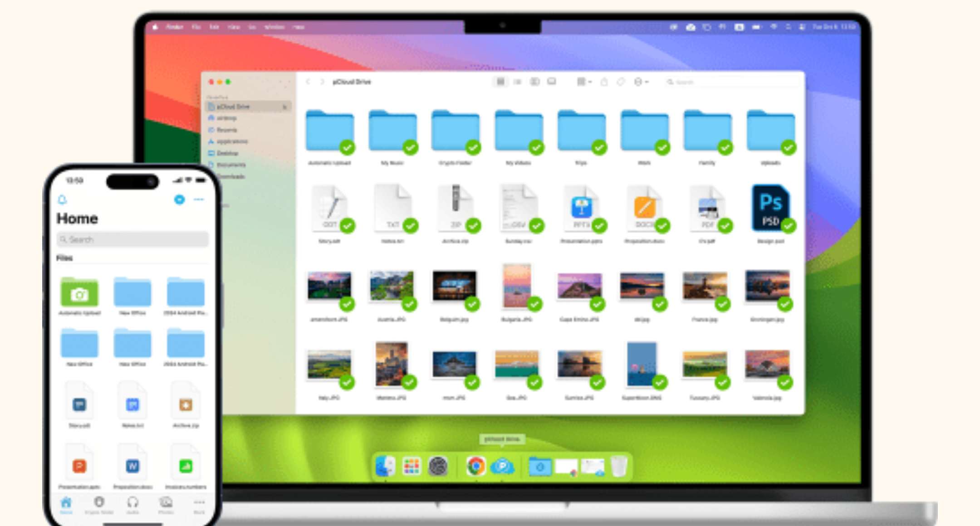This screenshot has height=526, width=980.
Task: Switch Finder to column view
Action: click(534, 82)
